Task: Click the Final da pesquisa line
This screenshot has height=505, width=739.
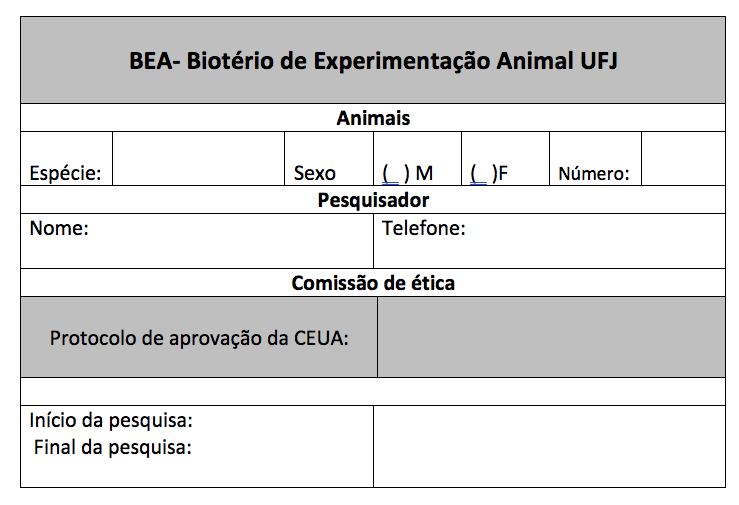Action: (x=113, y=447)
